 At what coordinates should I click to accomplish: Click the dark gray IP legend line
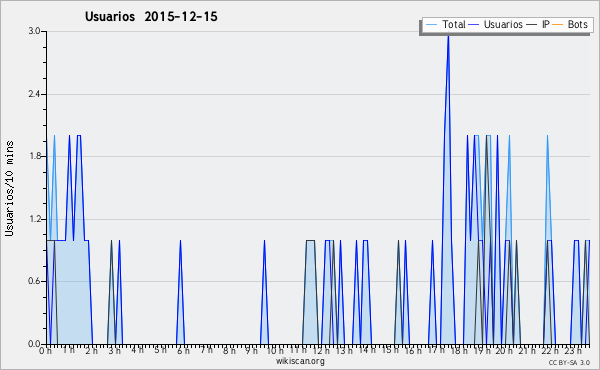pos(532,25)
